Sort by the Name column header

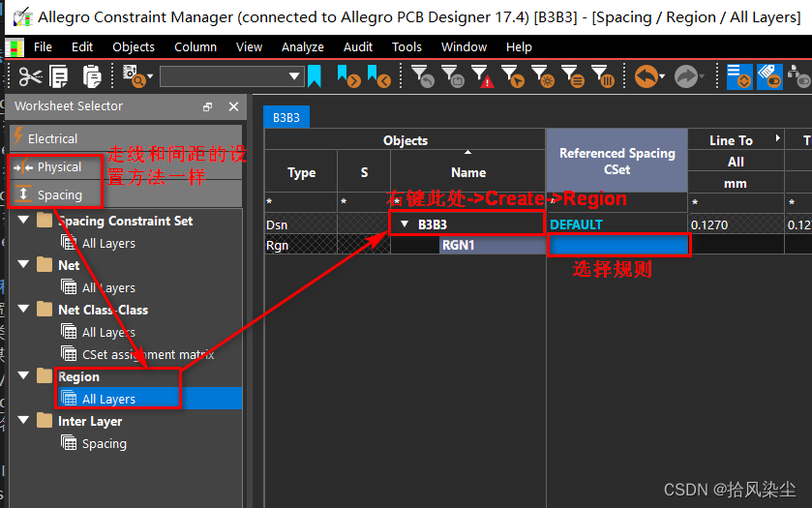point(467,172)
